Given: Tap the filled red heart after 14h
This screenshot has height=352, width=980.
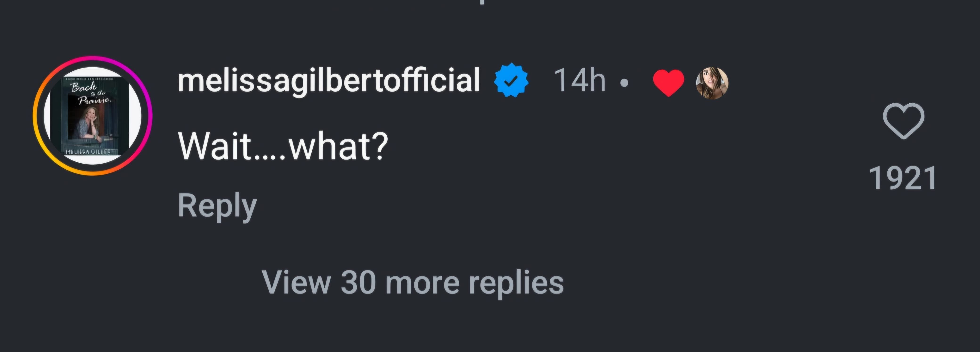Looking at the screenshot, I should 668,82.
